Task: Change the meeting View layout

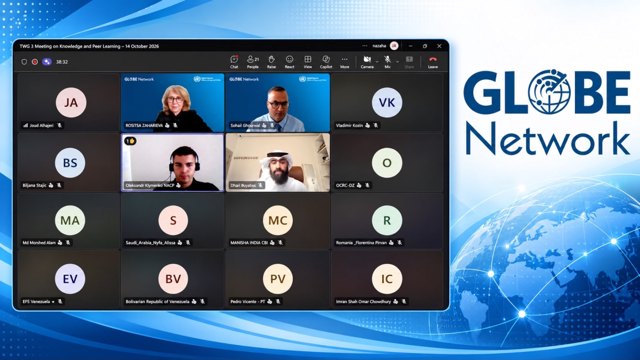Action: [x=308, y=62]
